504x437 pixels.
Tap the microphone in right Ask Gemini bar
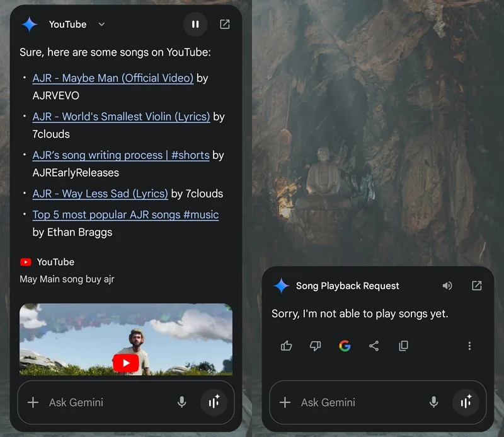click(x=433, y=402)
